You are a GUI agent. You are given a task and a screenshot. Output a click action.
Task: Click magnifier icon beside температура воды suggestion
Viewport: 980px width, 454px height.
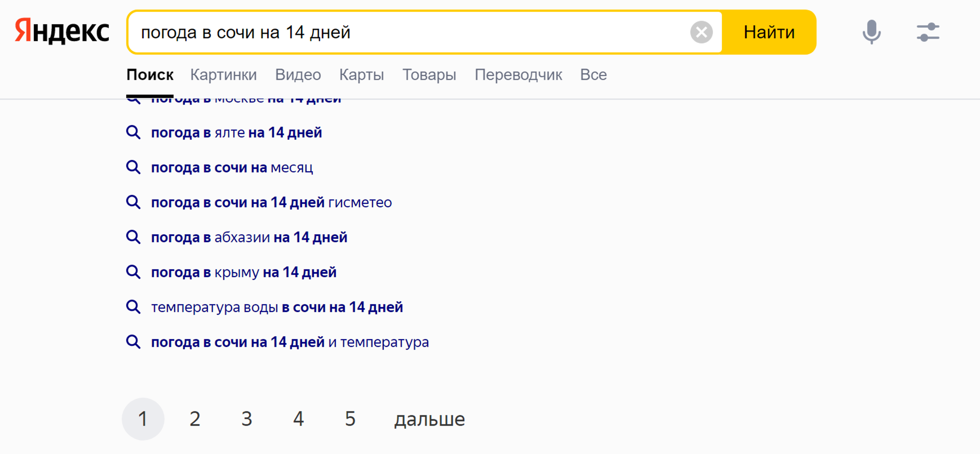click(x=133, y=308)
